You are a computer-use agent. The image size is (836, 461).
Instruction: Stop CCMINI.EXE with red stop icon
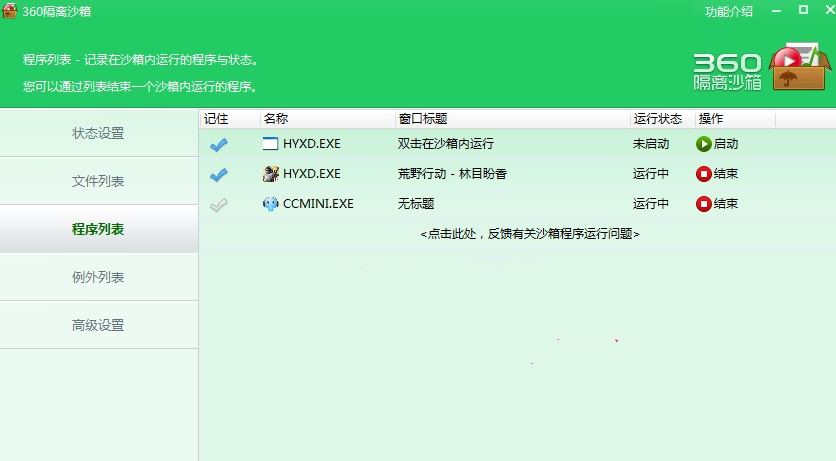coord(703,204)
